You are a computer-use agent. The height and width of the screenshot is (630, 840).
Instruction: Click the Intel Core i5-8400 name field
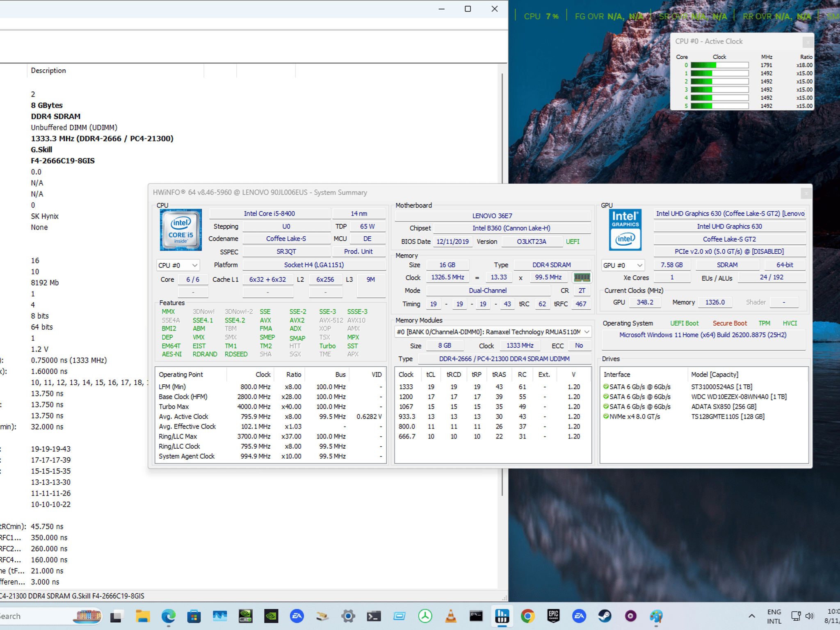click(269, 214)
